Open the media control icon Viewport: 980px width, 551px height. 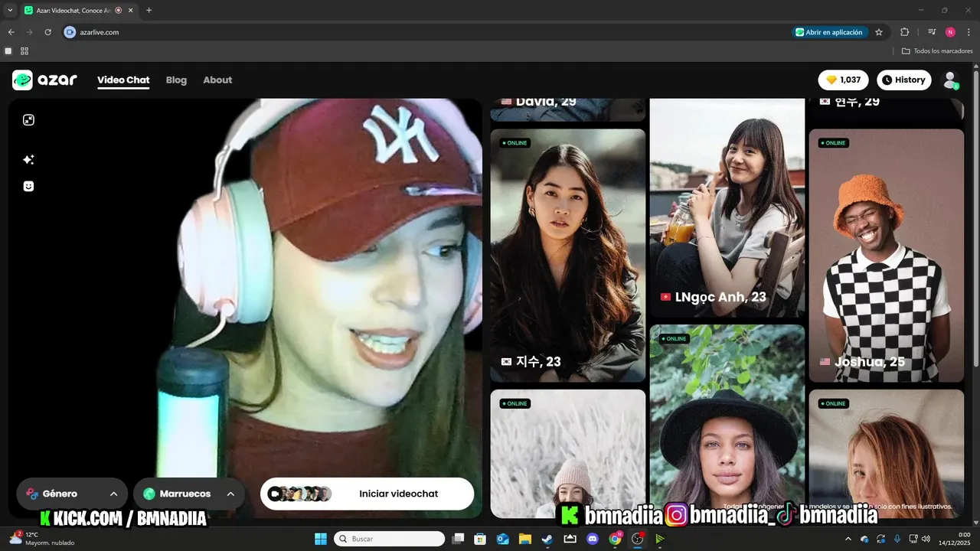pyautogui.click(x=932, y=32)
